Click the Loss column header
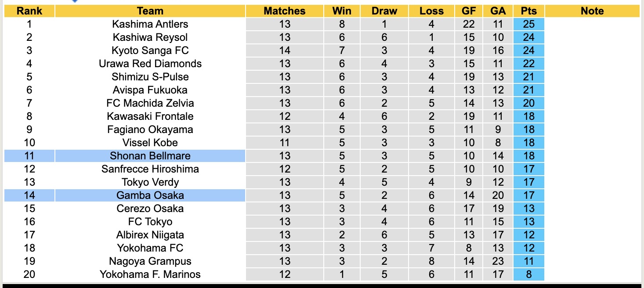This screenshot has width=644, height=288. click(431, 11)
